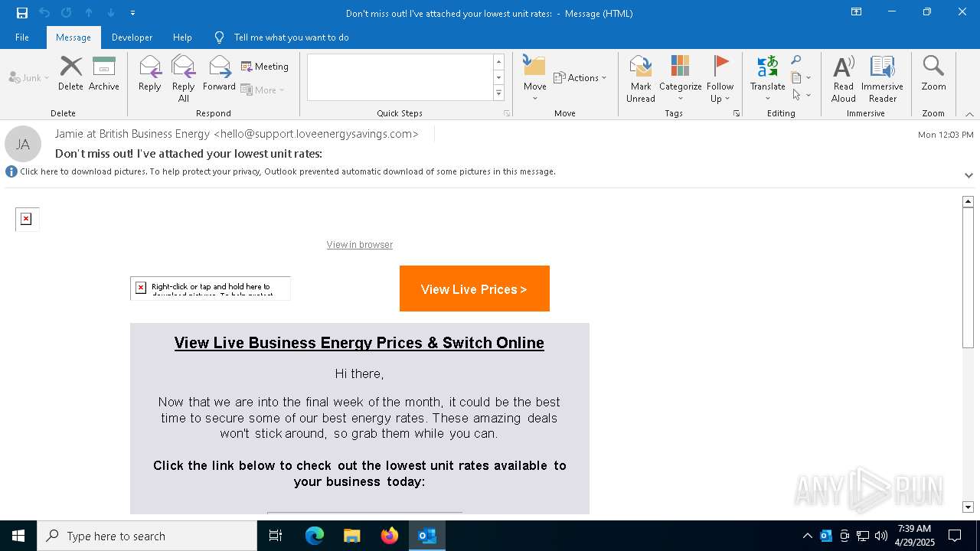The image size is (980, 551).
Task: Open the Action Center notifications
Action: [955, 536]
